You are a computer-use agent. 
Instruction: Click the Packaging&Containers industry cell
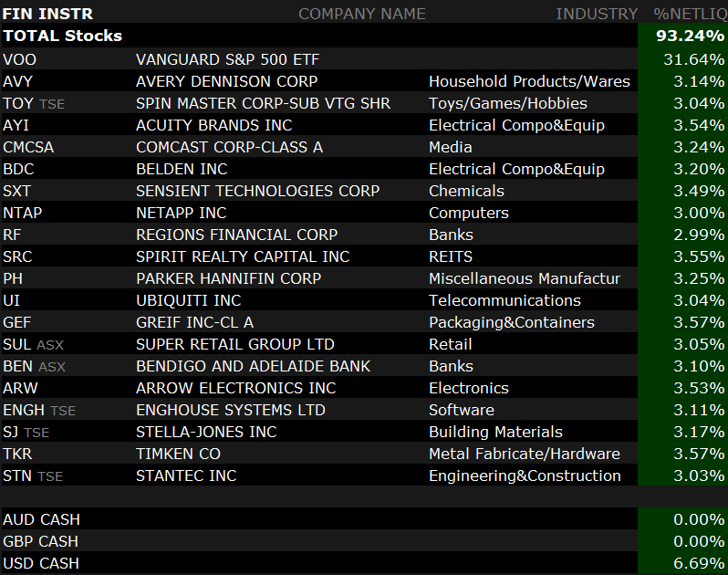tap(512, 322)
